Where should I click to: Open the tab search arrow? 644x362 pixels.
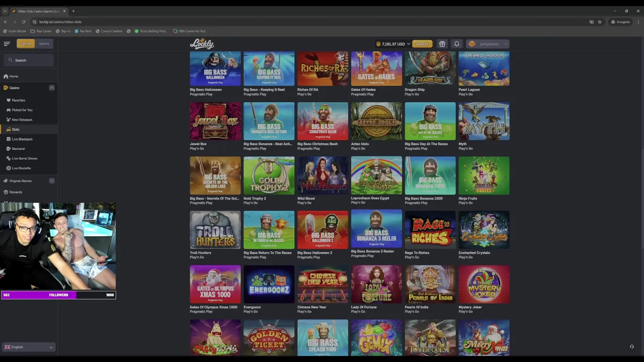pos(5,11)
